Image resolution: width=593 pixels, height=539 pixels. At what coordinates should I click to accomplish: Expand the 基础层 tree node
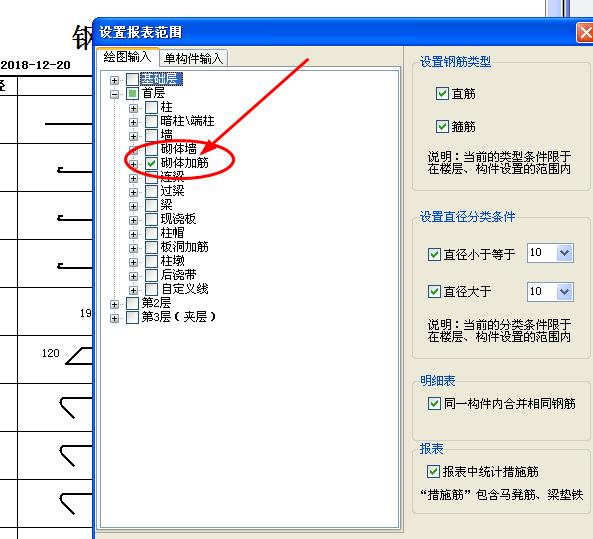[x=114, y=80]
